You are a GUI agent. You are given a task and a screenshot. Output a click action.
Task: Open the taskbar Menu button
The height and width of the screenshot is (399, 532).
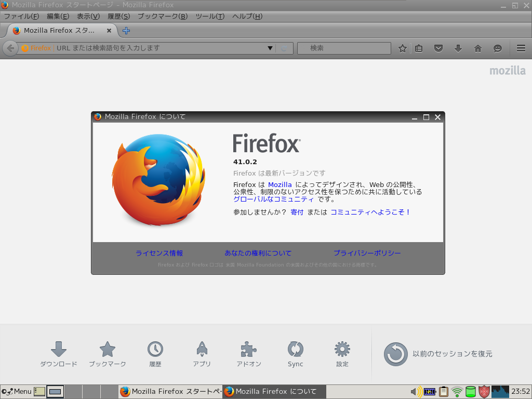[x=16, y=392]
